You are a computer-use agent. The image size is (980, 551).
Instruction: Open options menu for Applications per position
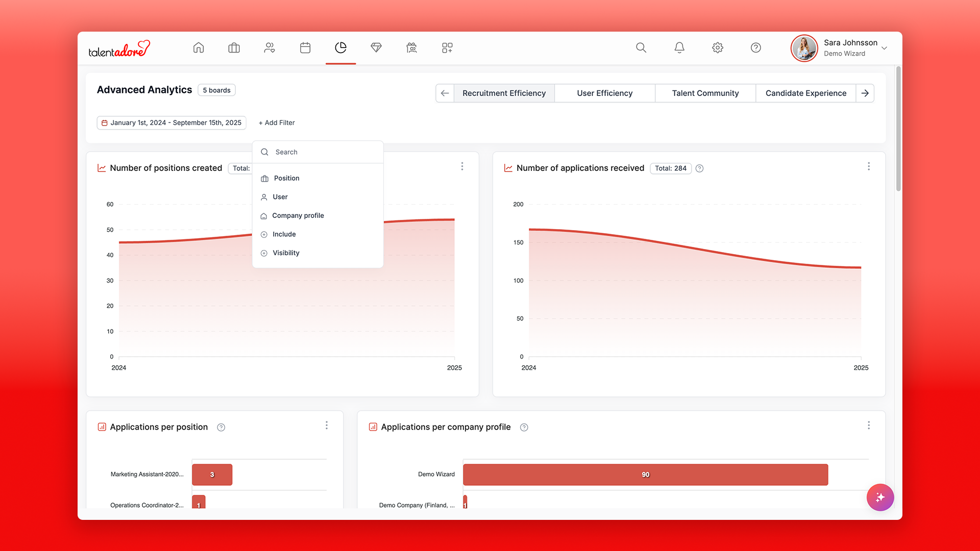[327, 425]
